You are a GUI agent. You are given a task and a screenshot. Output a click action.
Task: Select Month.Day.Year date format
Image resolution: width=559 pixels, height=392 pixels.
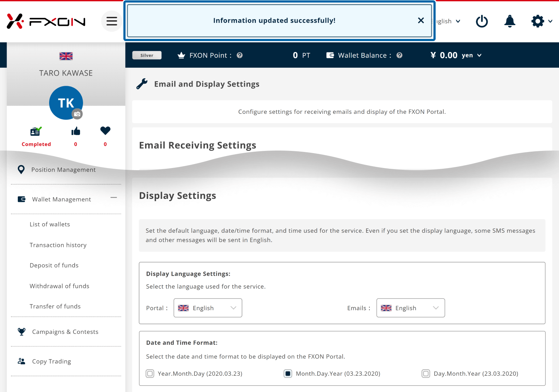click(288, 373)
